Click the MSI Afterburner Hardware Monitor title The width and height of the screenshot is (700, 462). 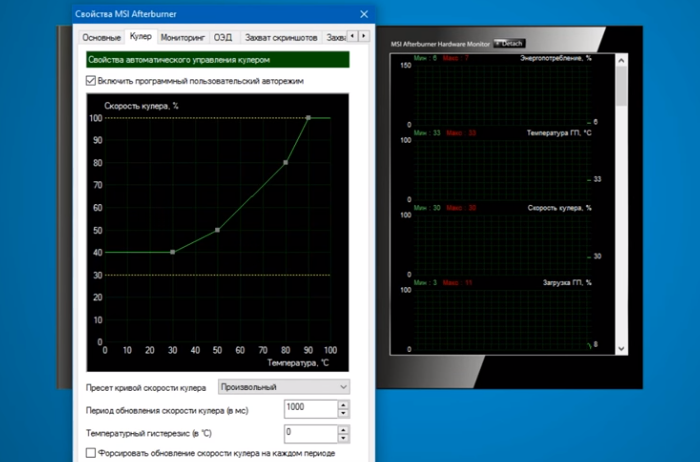440,44
